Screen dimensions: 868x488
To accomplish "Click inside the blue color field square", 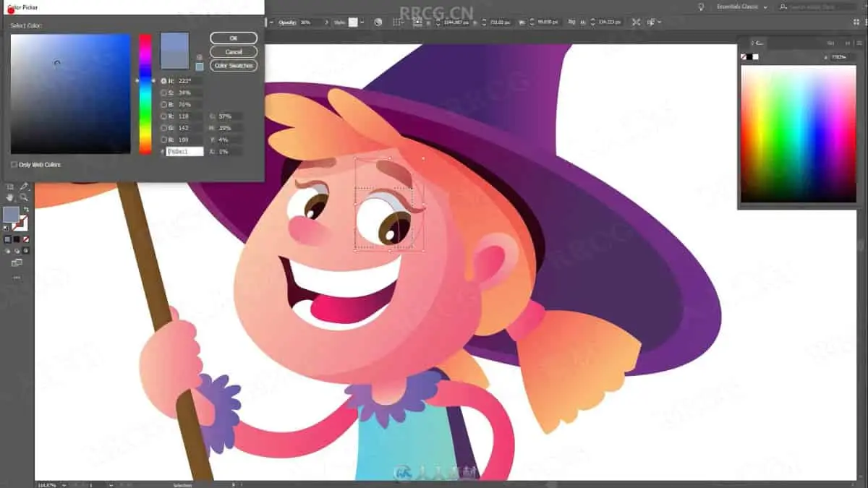I will (70, 94).
